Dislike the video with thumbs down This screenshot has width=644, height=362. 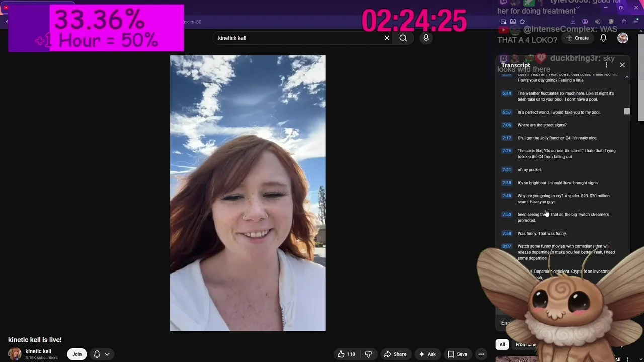point(368,354)
